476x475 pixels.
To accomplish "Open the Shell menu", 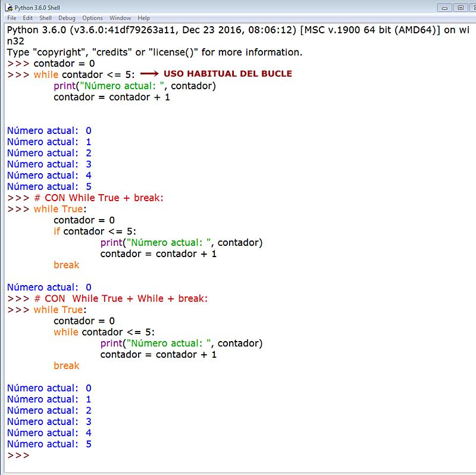I will [x=45, y=18].
